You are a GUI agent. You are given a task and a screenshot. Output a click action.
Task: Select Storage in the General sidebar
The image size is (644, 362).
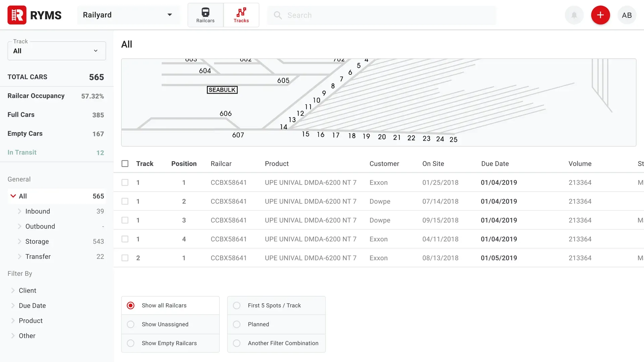[37, 241]
